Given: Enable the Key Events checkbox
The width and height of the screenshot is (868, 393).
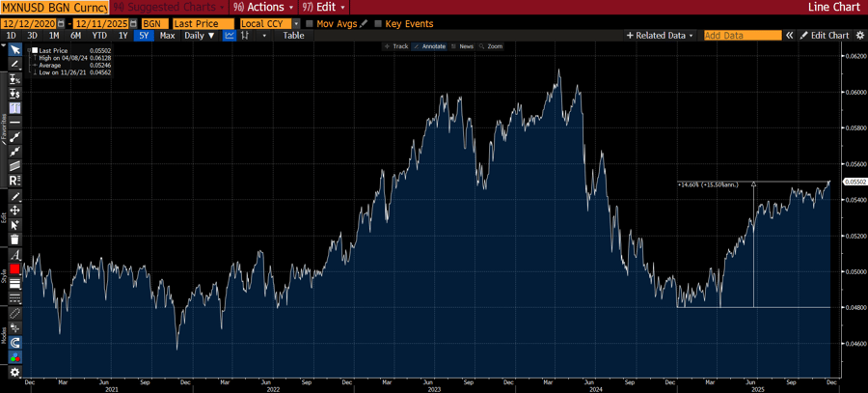Looking at the screenshot, I should point(377,23).
